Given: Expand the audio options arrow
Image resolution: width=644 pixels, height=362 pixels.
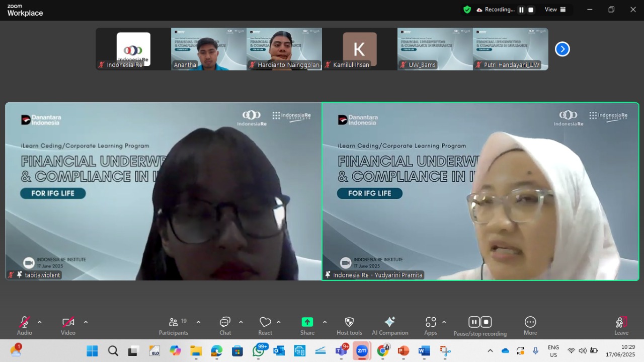Looking at the screenshot, I should click(x=40, y=322).
